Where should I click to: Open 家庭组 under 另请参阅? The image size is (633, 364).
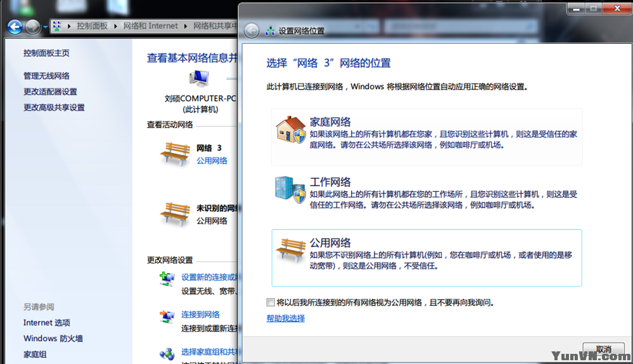[35, 355]
